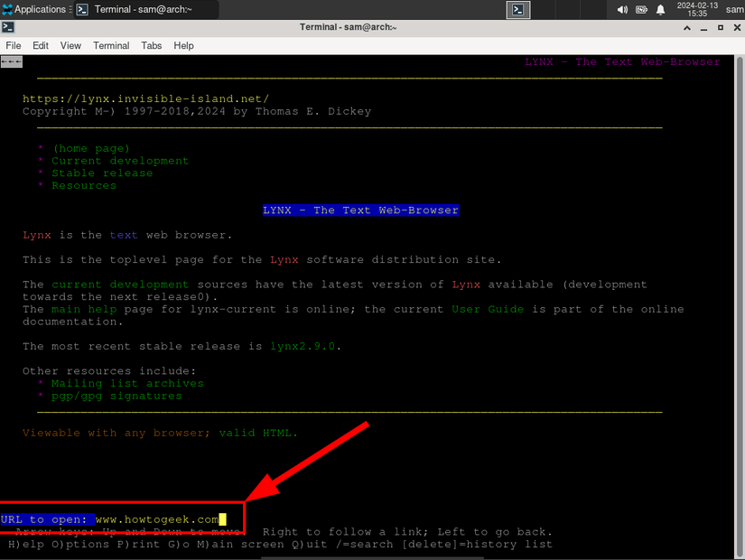The height and width of the screenshot is (560, 745).
Task: Click the 'Mailing list archives' link
Action: 127,384
